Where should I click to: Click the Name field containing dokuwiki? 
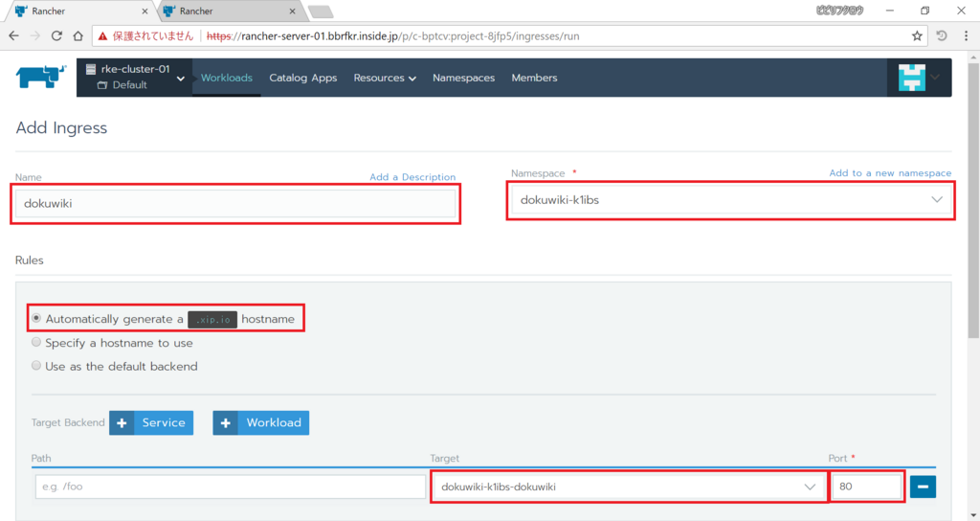[x=235, y=203]
